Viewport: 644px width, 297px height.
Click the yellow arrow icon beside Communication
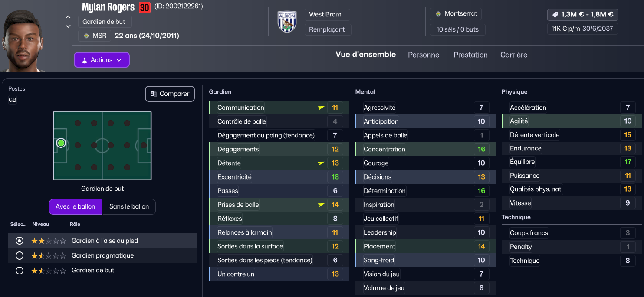click(321, 108)
